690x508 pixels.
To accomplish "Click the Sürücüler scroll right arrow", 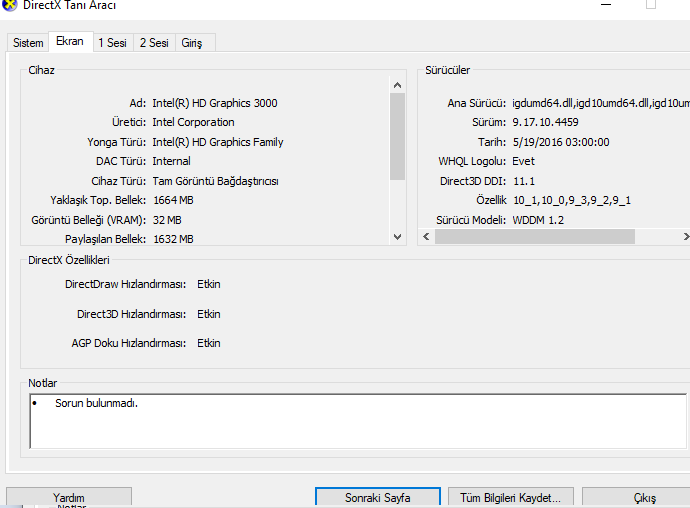I will (685, 236).
